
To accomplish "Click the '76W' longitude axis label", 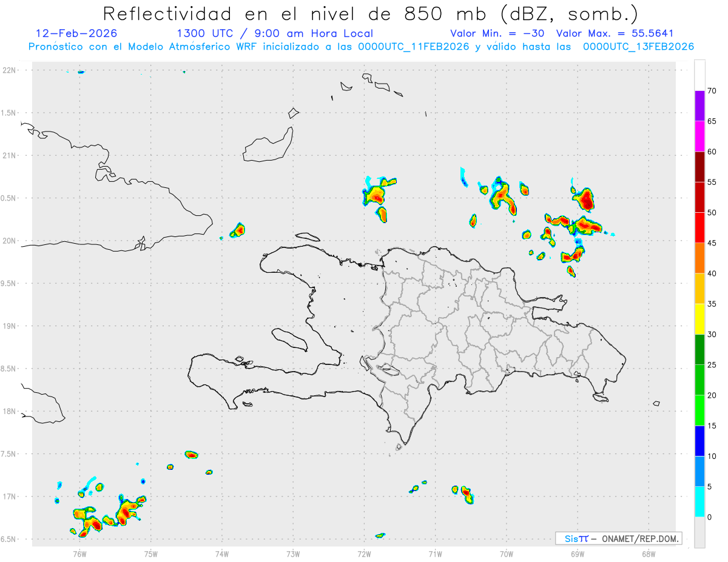I will [79, 554].
